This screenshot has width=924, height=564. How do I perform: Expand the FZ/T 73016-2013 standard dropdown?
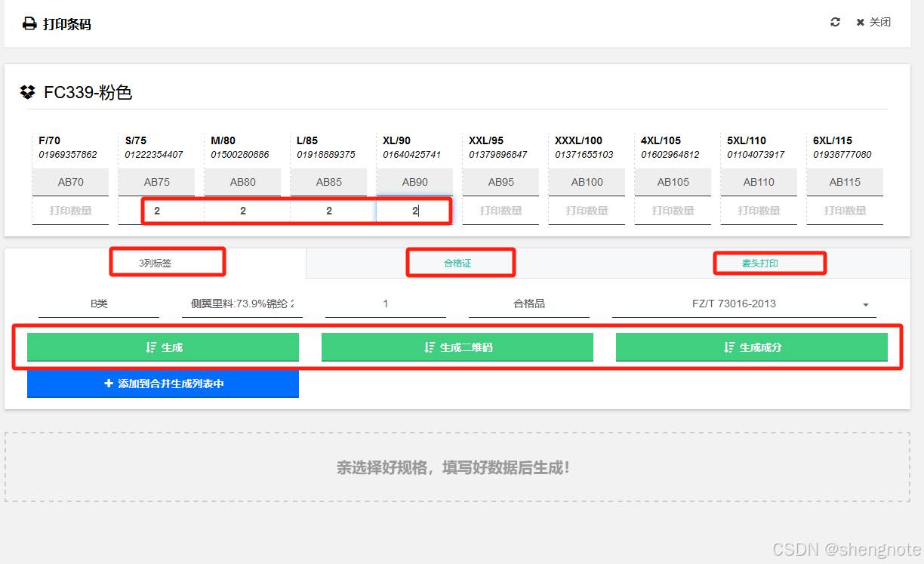coord(865,304)
